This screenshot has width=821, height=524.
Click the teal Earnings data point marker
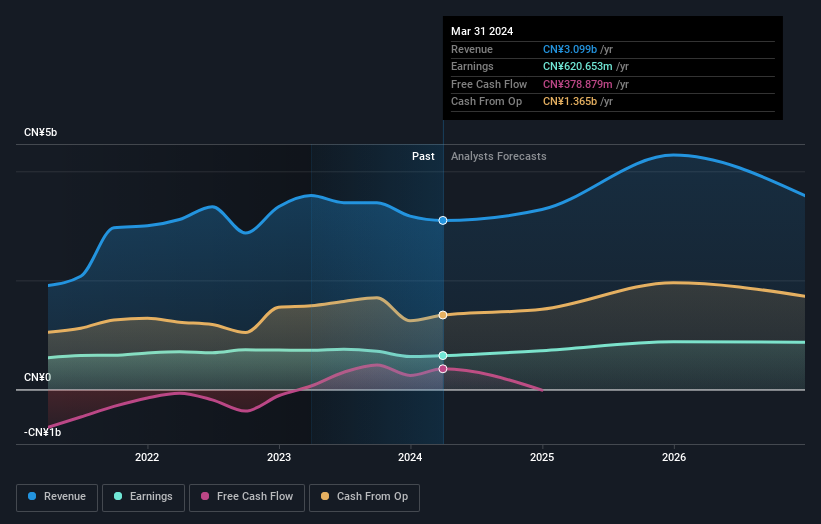pos(443,355)
